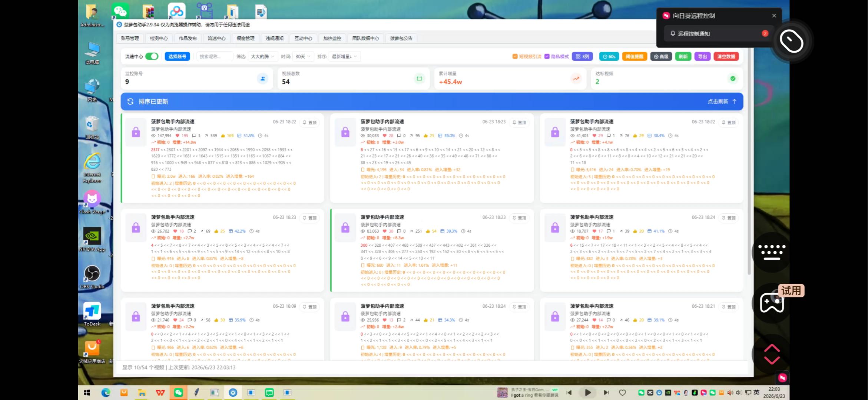Switch to the 加热监控 tab
Screen dimensions: 868x400
coord(332,38)
